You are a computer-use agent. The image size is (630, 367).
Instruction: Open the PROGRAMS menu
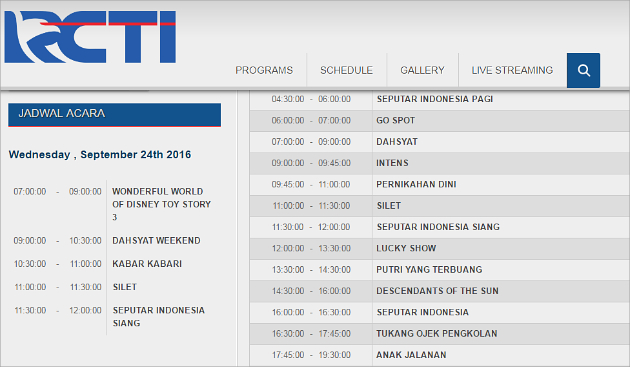coord(264,70)
